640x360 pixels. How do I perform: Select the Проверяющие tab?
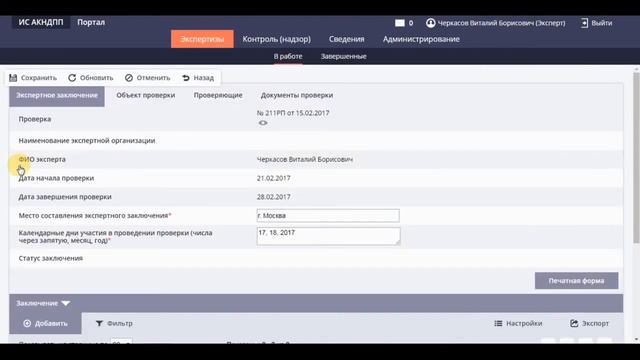point(218,95)
